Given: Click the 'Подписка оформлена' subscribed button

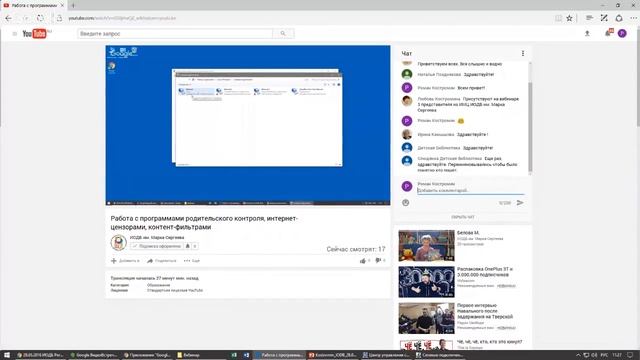Looking at the screenshot, I should pos(157,246).
